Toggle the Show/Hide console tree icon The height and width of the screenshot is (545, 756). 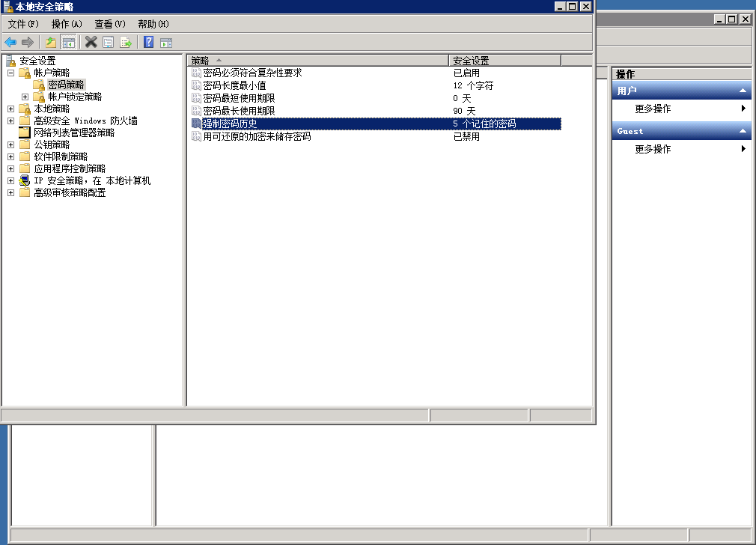68,42
